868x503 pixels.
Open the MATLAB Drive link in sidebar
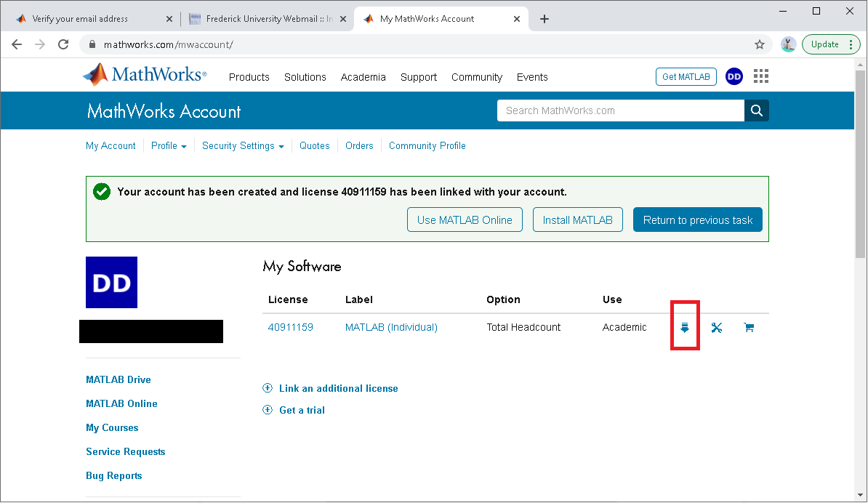(118, 380)
